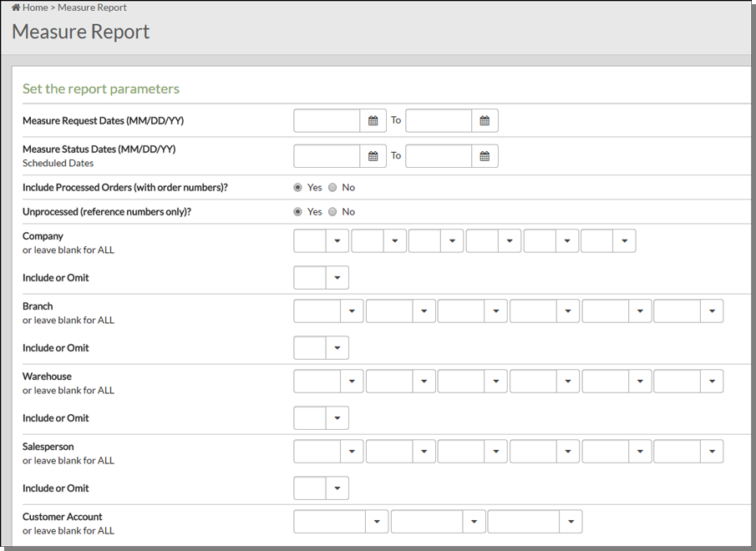Open calendar for Measure Status start date
Image resolution: width=756 pixels, height=551 pixels.
tap(373, 156)
